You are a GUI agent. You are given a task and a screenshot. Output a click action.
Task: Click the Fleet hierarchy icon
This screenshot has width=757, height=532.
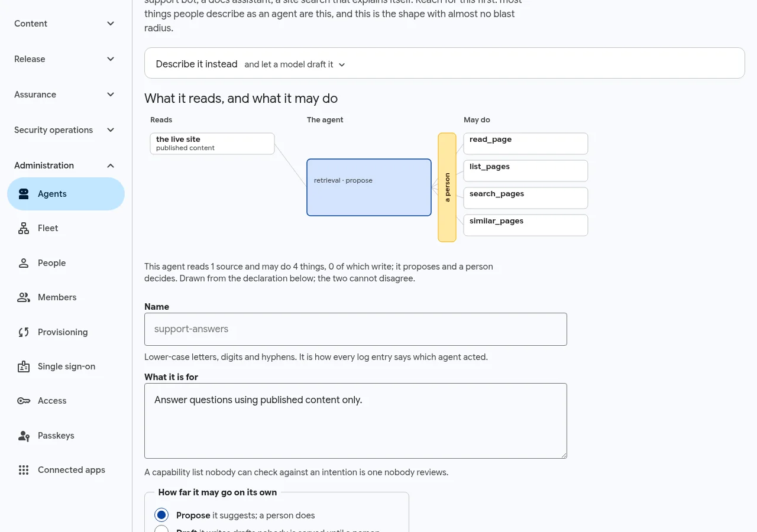click(24, 228)
